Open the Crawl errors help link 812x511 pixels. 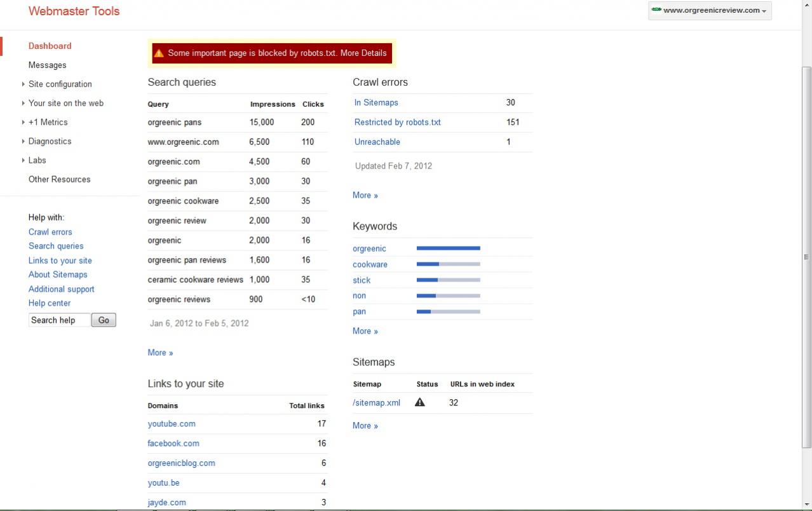50,232
